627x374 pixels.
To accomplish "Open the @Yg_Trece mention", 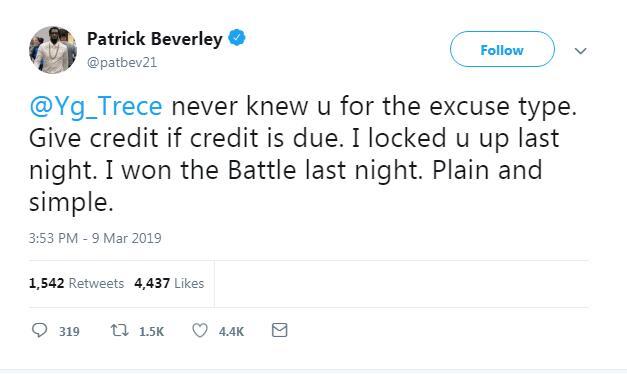I will click(96, 106).
